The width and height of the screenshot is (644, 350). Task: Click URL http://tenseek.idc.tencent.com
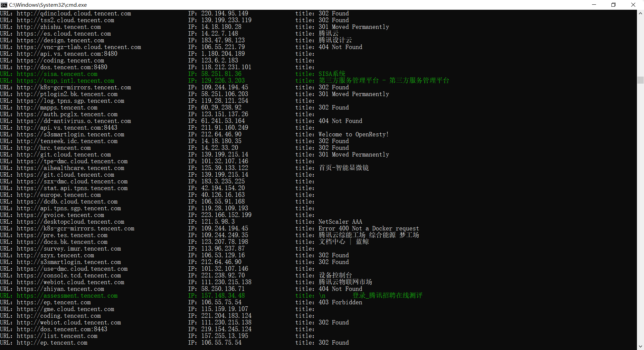tap(67, 141)
